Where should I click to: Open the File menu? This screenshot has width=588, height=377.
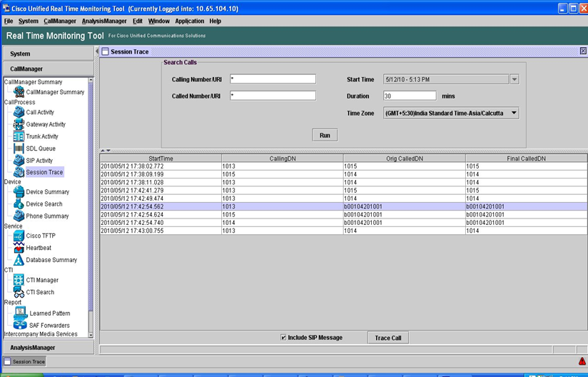(9, 21)
